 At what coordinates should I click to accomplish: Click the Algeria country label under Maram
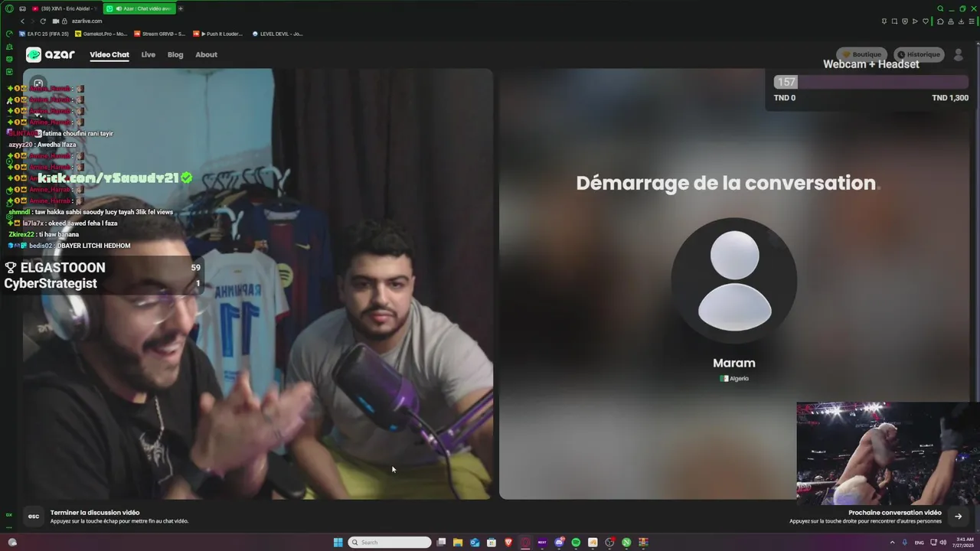tap(734, 379)
